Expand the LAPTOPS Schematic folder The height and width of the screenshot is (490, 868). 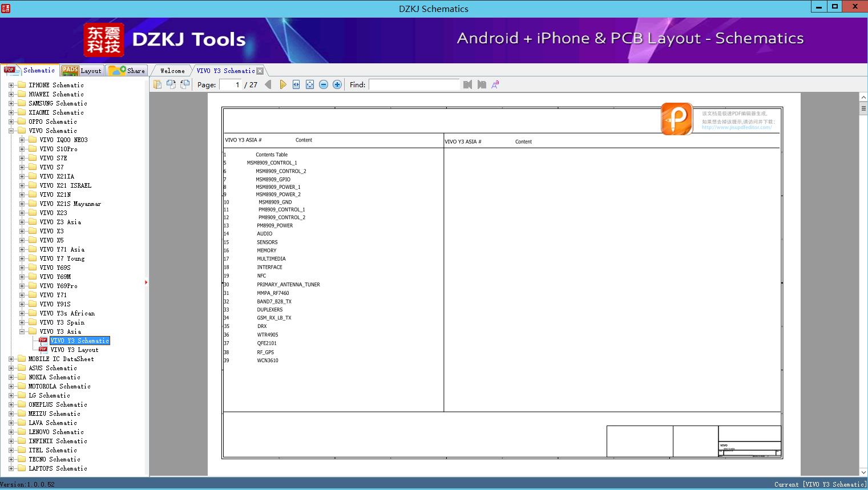11,468
